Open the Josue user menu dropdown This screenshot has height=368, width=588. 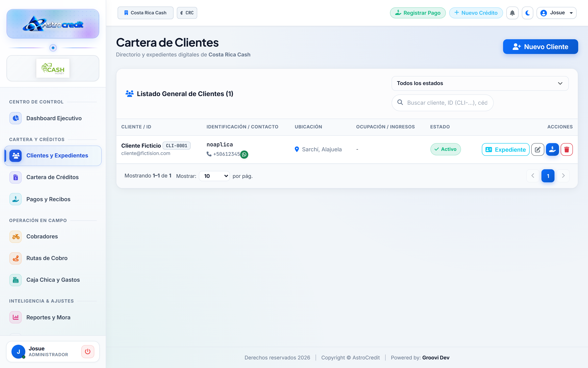556,13
